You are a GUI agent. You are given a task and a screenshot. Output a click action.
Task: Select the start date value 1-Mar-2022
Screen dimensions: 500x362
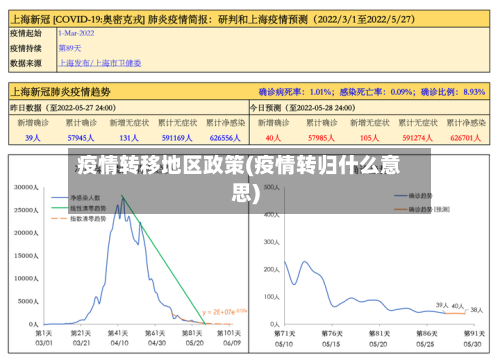click(x=76, y=33)
